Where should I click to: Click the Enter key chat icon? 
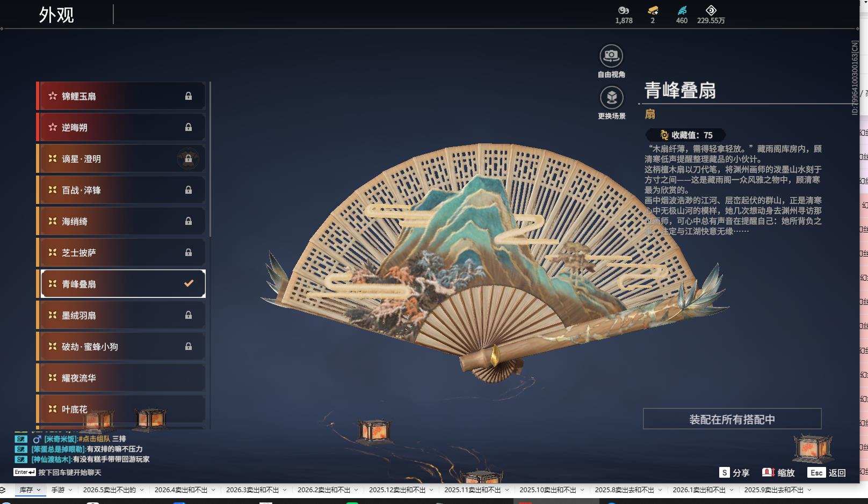point(25,472)
